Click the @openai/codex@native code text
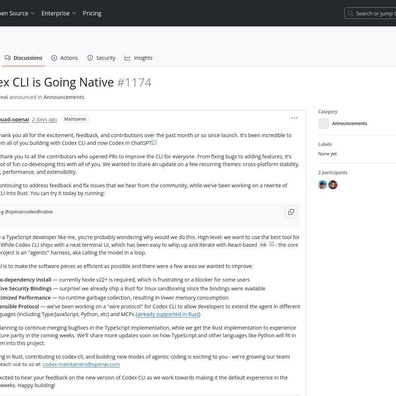Image resolution: width=396 pixels, height=396 pixels. click(x=29, y=212)
